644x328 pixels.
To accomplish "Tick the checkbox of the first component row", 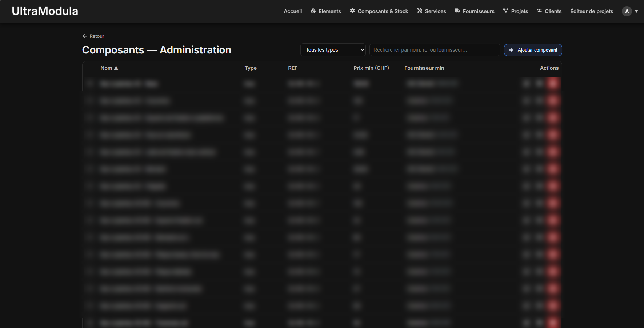I will click(90, 84).
